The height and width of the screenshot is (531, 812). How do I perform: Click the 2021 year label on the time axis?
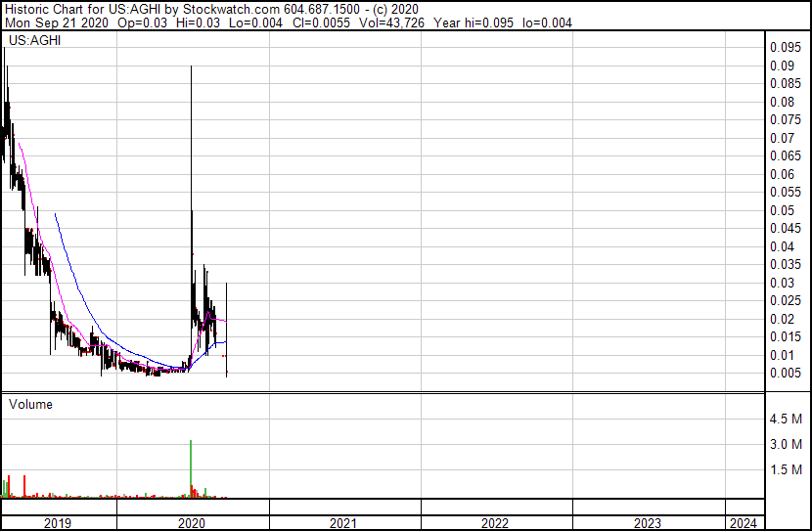(x=343, y=523)
